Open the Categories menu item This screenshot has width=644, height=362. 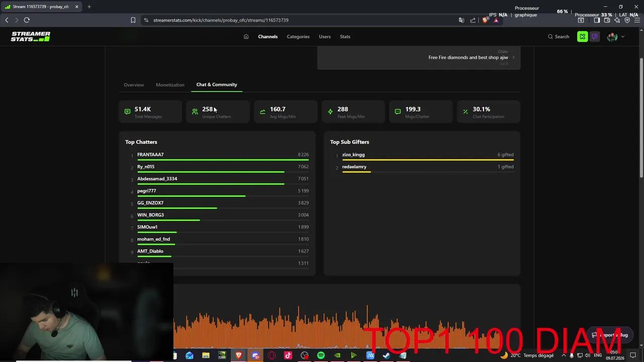(x=298, y=37)
